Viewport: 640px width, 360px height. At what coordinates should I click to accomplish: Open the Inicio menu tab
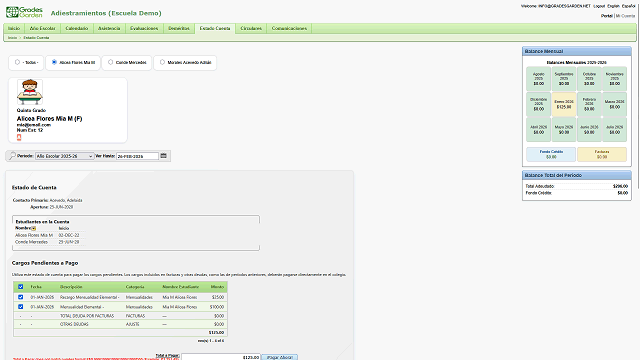(x=14, y=28)
